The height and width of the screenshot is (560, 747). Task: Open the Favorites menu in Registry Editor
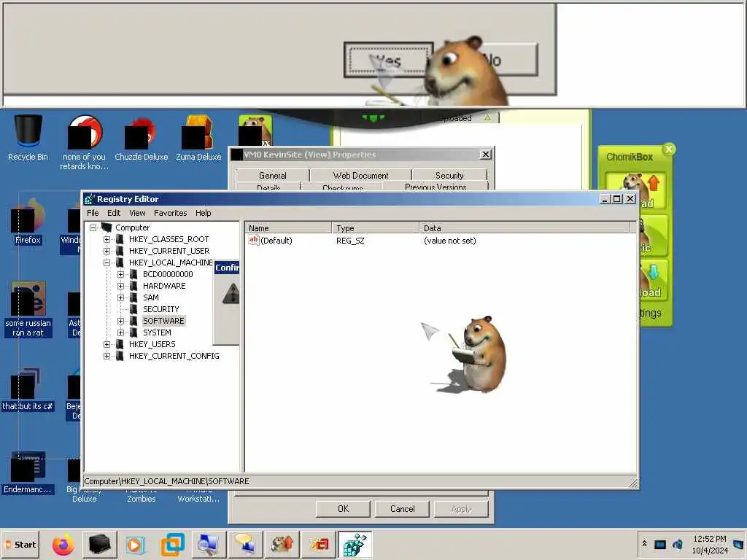point(170,213)
